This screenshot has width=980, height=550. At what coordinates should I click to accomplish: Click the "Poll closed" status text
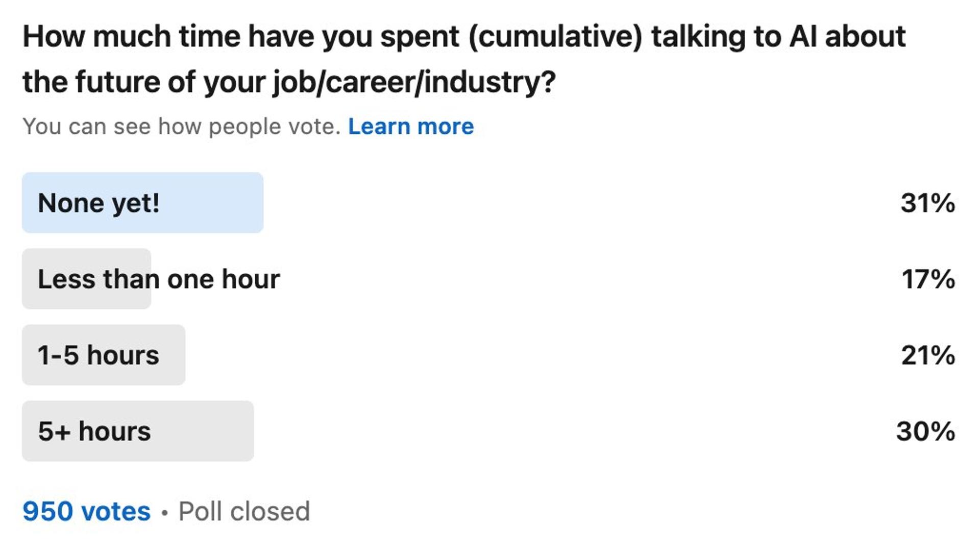click(x=244, y=511)
